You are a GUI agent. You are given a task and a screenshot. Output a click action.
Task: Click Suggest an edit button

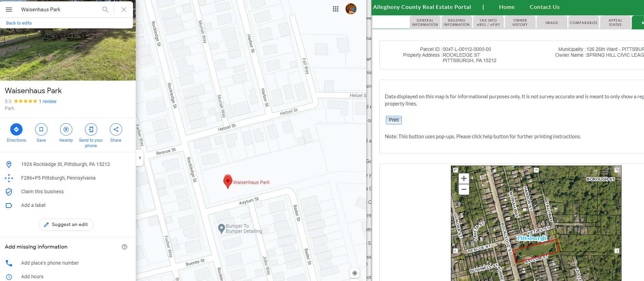(66, 225)
